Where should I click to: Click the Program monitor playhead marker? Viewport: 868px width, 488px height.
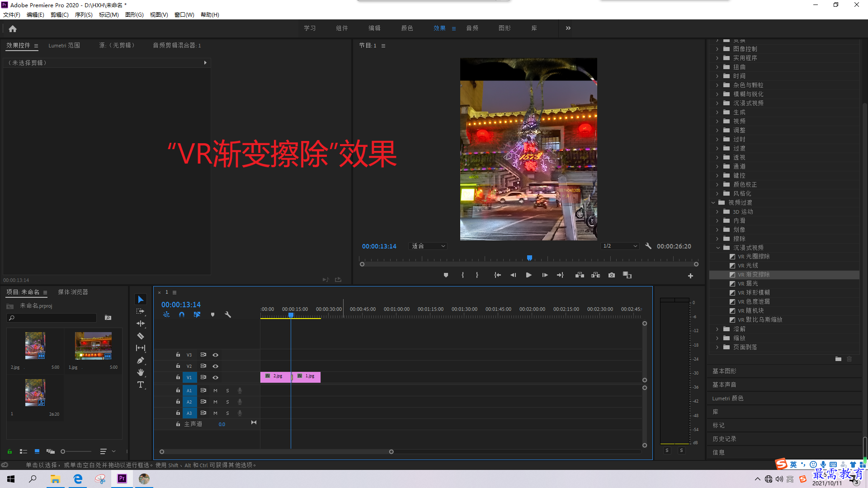pyautogui.click(x=529, y=258)
